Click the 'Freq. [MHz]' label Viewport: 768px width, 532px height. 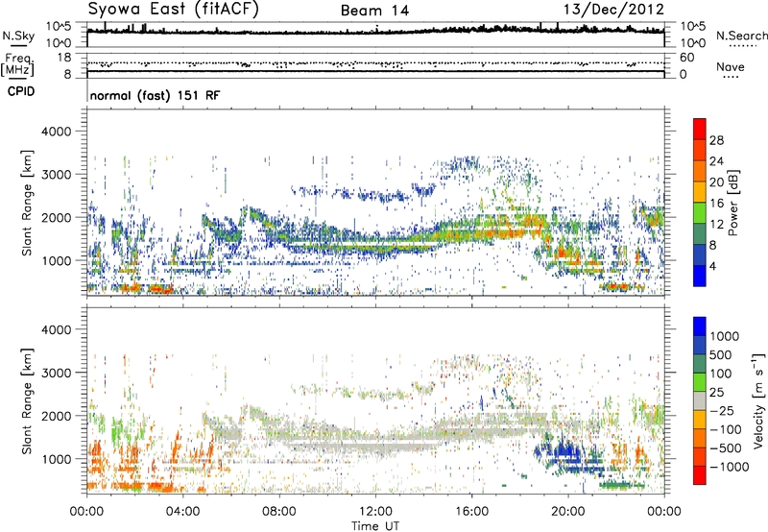point(17,65)
